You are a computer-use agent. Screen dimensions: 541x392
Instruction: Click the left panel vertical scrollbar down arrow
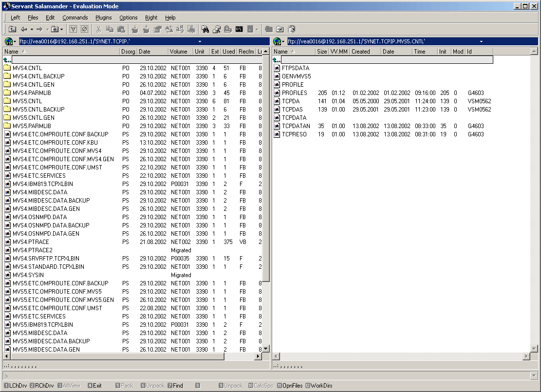[x=266, y=349]
